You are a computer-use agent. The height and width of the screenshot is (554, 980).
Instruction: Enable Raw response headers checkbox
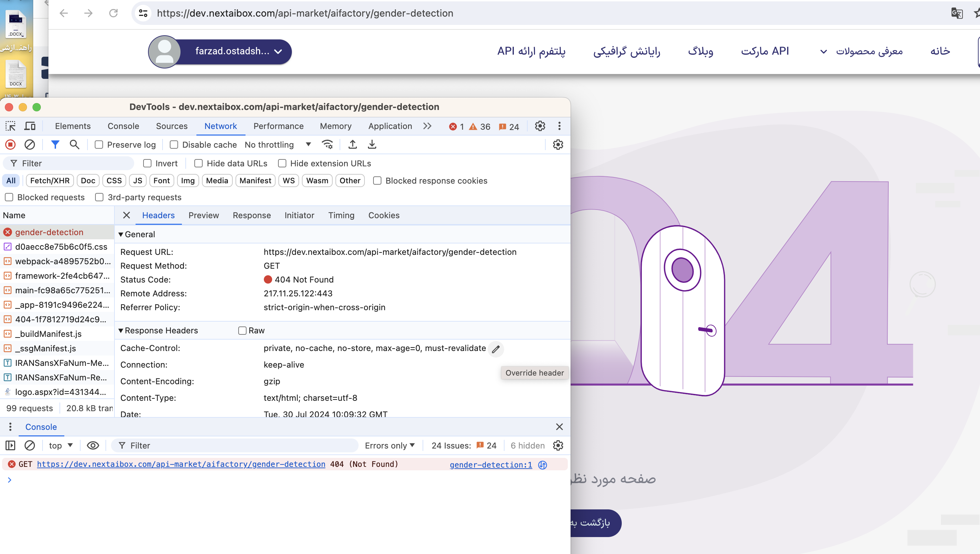point(242,331)
